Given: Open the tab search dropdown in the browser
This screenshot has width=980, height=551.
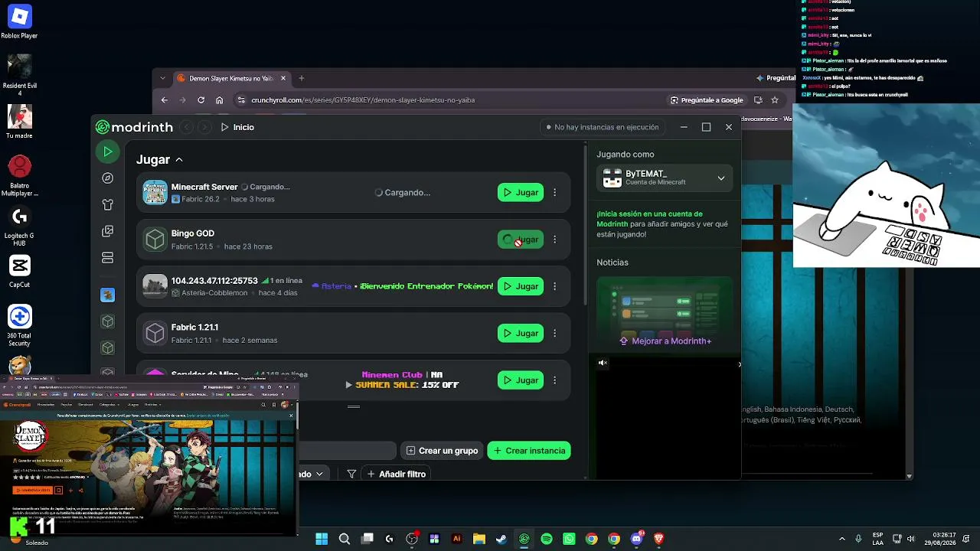Looking at the screenshot, I should coord(162,78).
